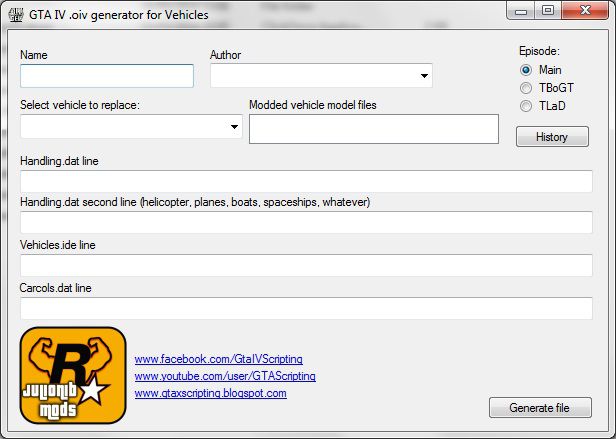
Task: Click the Select vehicle to replace label
Action: point(80,105)
